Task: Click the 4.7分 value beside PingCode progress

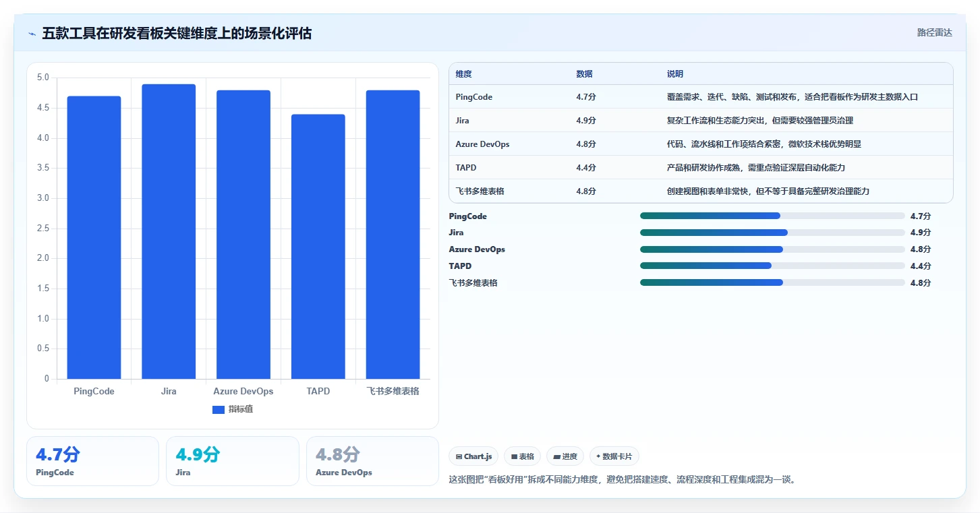Action: point(920,216)
